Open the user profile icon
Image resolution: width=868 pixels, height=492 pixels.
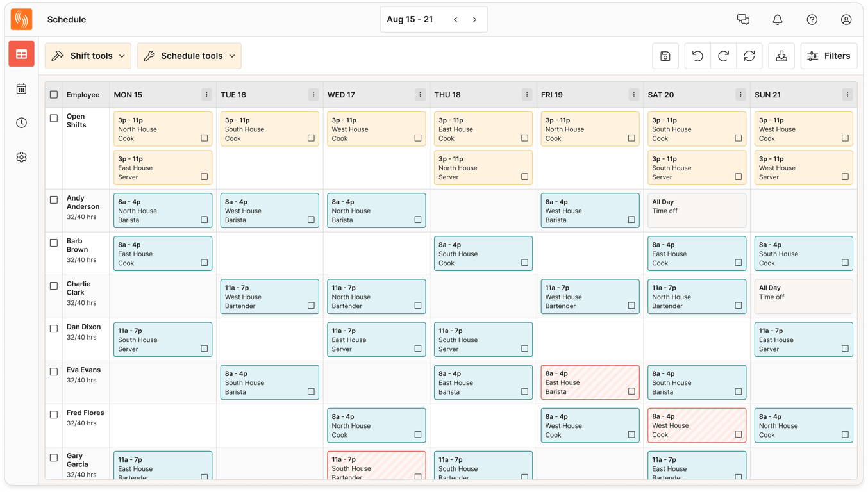tap(846, 20)
